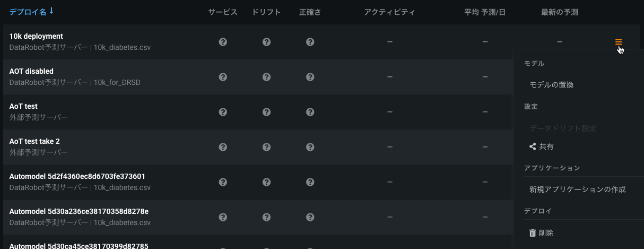Click accuracy status icon for AoT test

[310, 112]
